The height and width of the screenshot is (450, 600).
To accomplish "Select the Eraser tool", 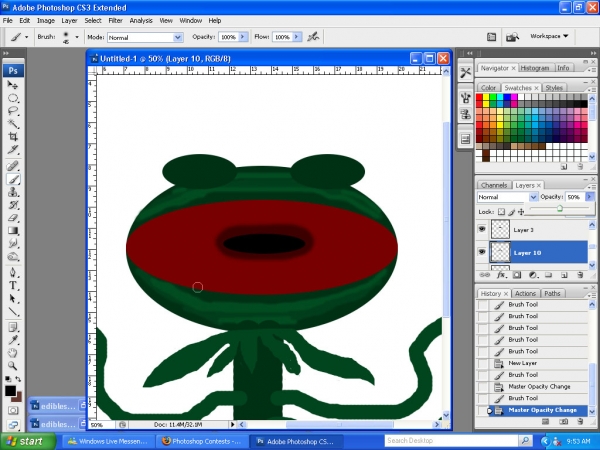I will coord(13,218).
